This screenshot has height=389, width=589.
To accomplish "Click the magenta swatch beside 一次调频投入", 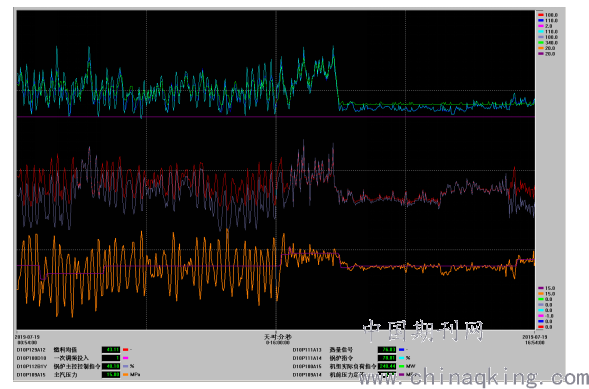I will [126, 358].
